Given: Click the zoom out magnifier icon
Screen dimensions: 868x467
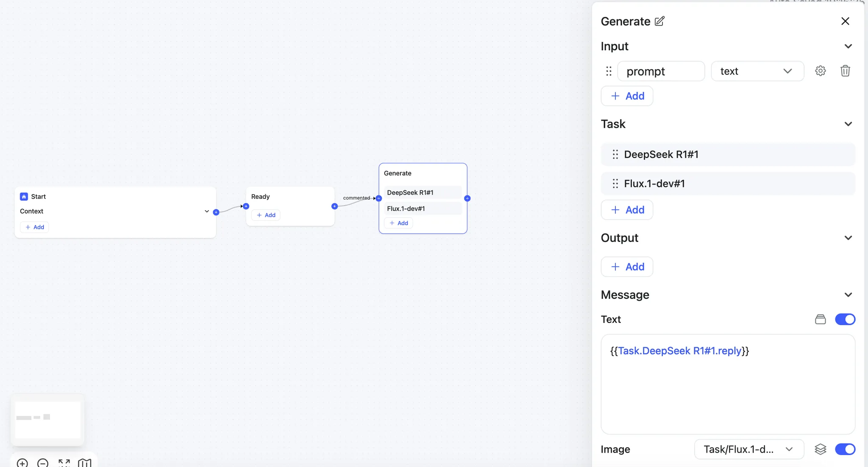Looking at the screenshot, I should pos(43,463).
